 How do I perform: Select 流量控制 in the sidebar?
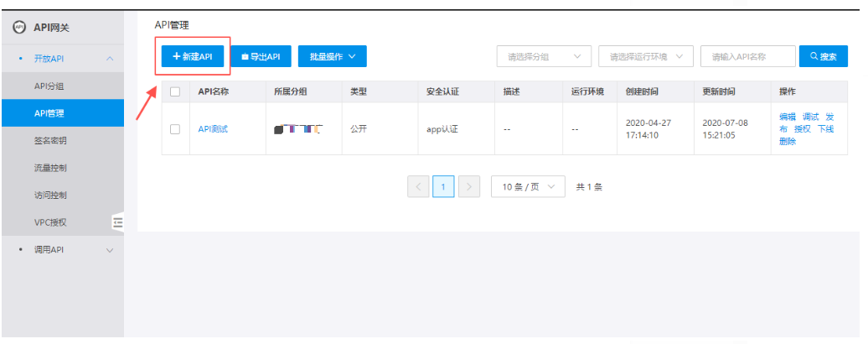(x=50, y=168)
